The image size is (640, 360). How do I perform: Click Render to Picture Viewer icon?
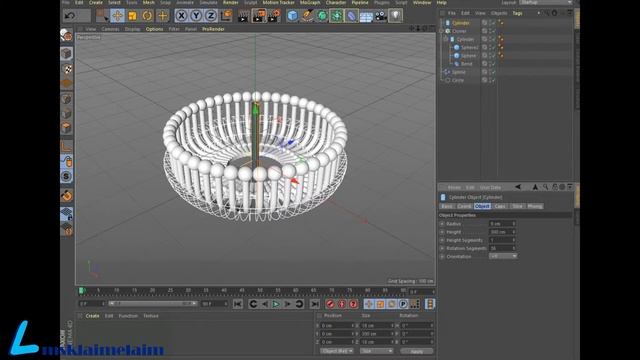(x=259, y=16)
